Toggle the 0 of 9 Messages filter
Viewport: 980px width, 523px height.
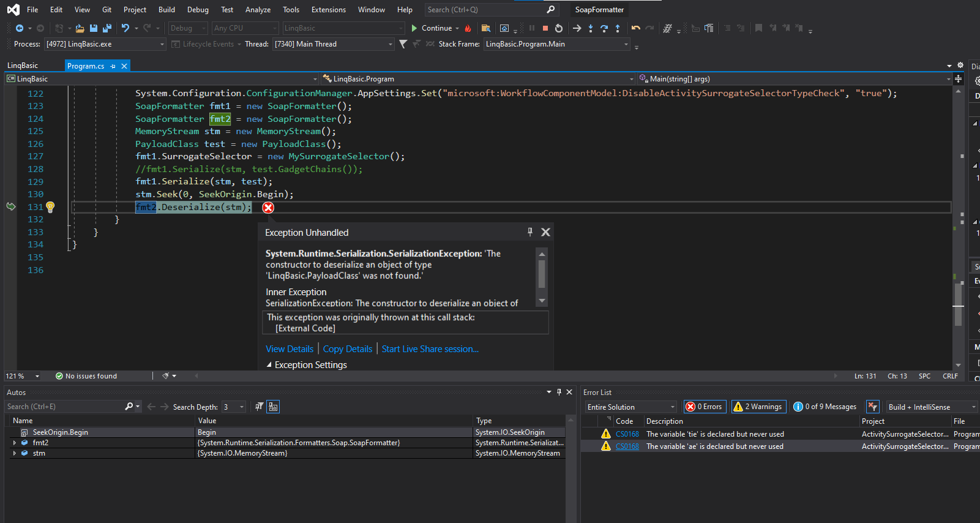(x=825, y=407)
